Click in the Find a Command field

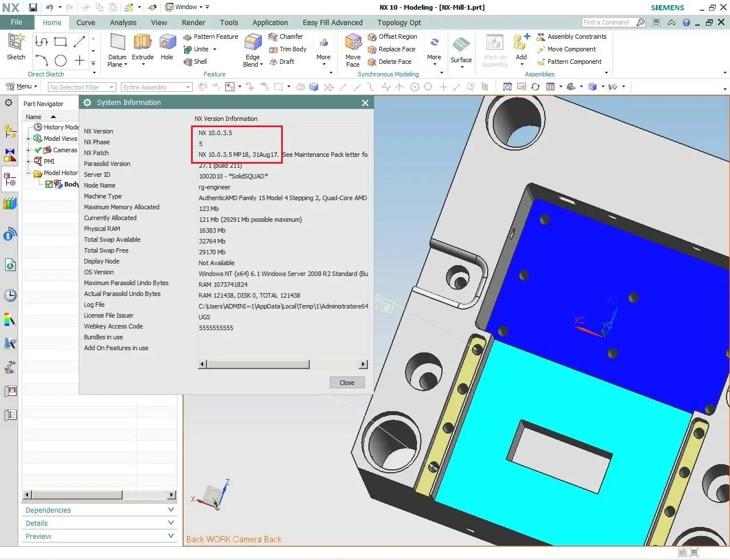609,22
